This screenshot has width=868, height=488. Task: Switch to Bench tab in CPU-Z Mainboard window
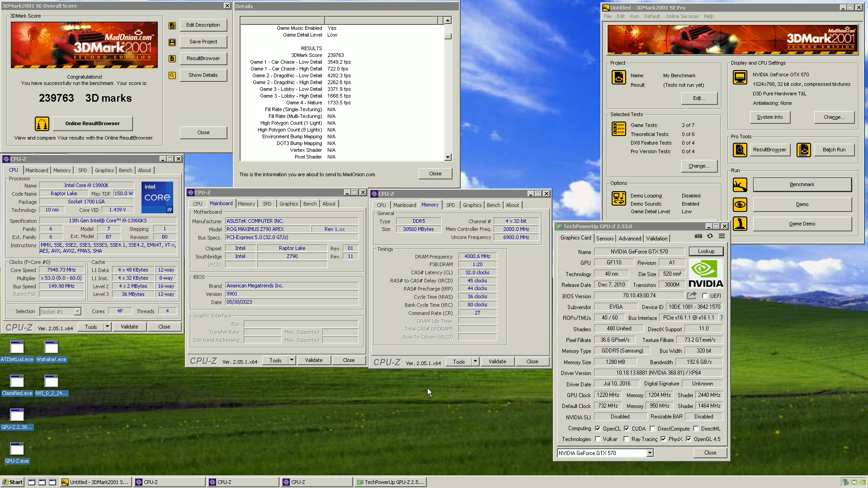(x=310, y=204)
